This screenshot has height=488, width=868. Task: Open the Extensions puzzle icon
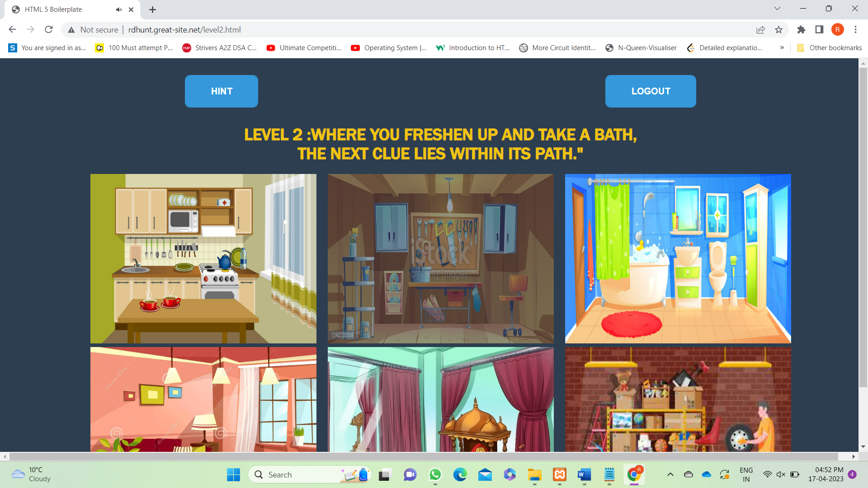coord(801,30)
